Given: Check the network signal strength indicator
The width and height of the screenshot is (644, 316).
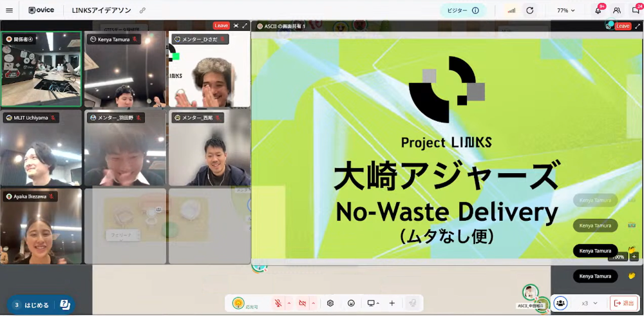Looking at the screenshot, I should [511, 11].
